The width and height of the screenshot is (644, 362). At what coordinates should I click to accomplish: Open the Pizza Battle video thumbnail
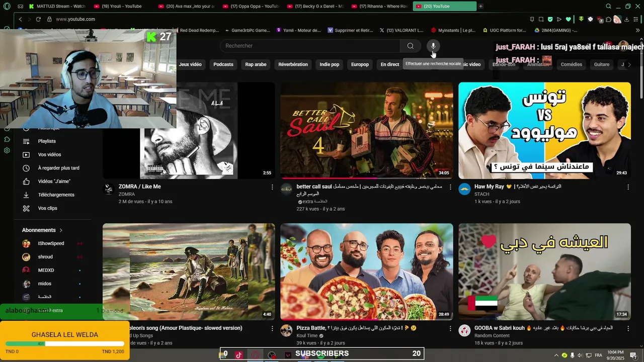(366, 271)
